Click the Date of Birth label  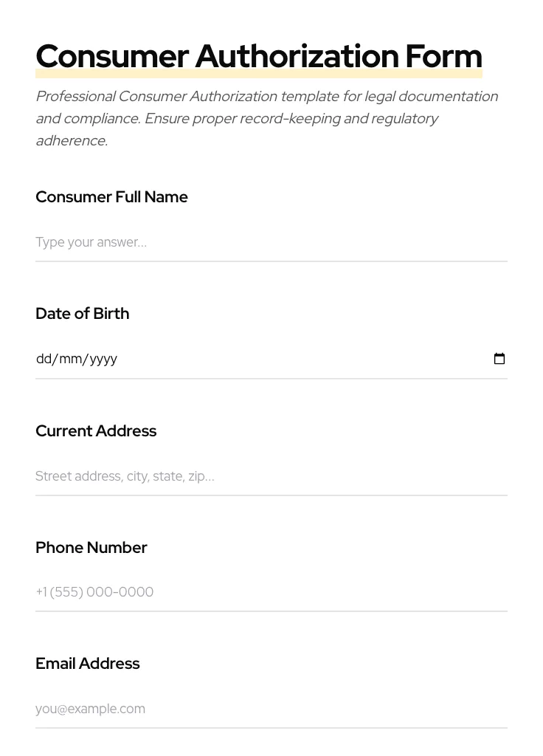[82, 314]
